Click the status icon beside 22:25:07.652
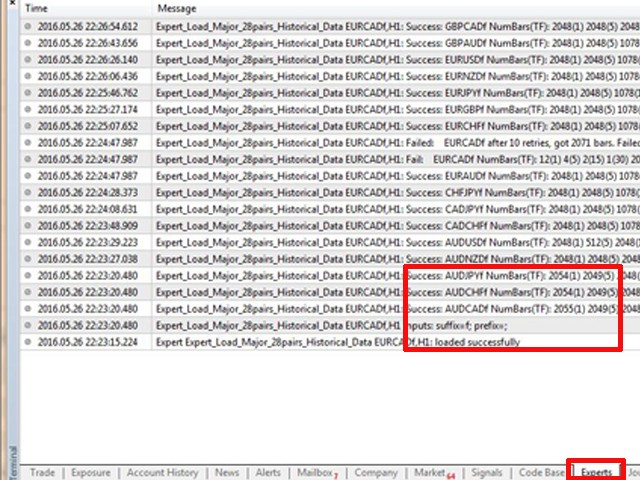 click(x=28, y=126)
